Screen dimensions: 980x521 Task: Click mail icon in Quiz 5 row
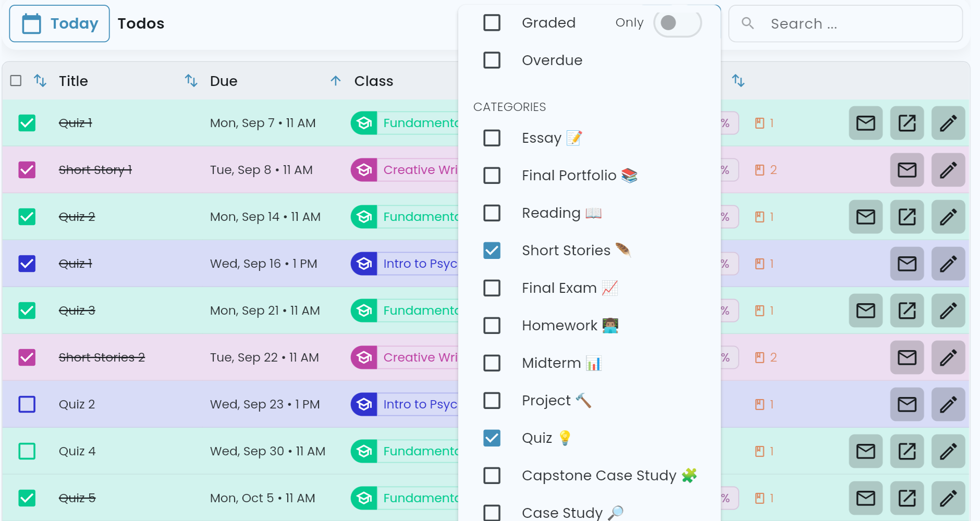point(865,498)
